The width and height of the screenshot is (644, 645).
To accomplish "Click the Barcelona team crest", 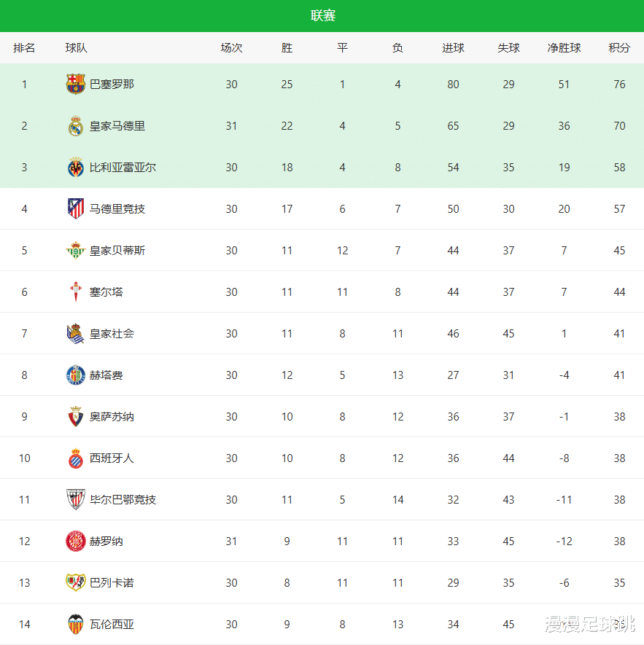I will [76, 85].
